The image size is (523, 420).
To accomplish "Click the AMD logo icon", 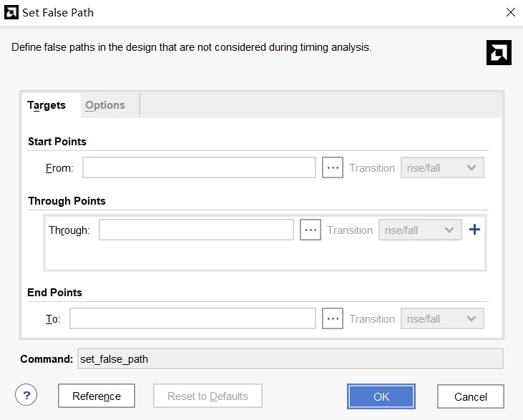I will coord(499,52).
